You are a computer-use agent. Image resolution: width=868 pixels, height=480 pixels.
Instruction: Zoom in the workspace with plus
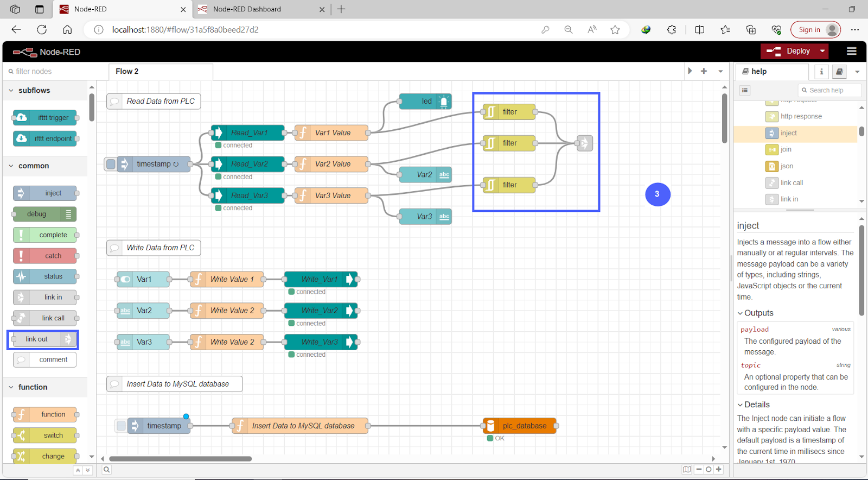719,470
